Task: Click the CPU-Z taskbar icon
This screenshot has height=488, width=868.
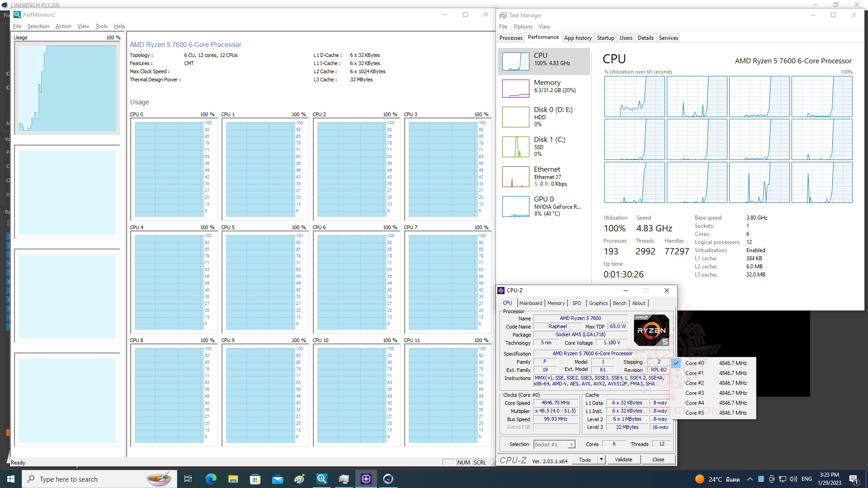Action: coord(366,479)
